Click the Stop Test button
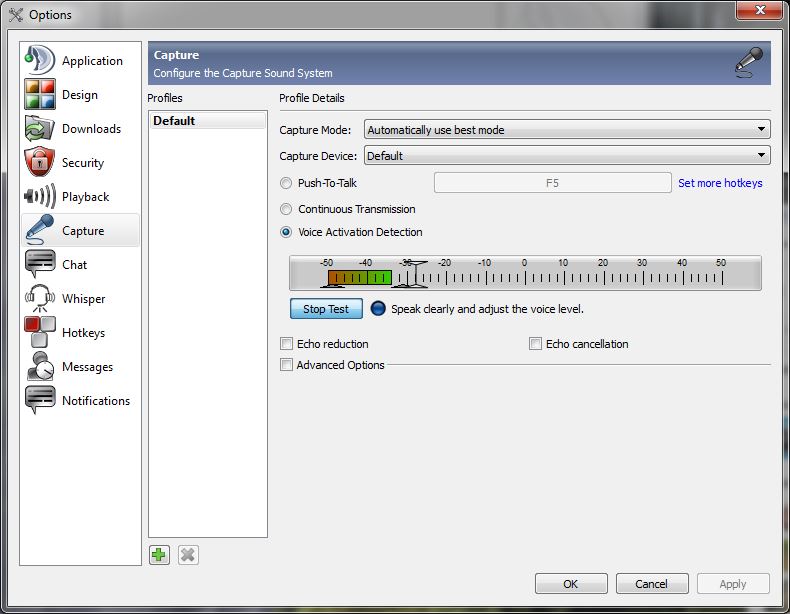 point(326,309)
